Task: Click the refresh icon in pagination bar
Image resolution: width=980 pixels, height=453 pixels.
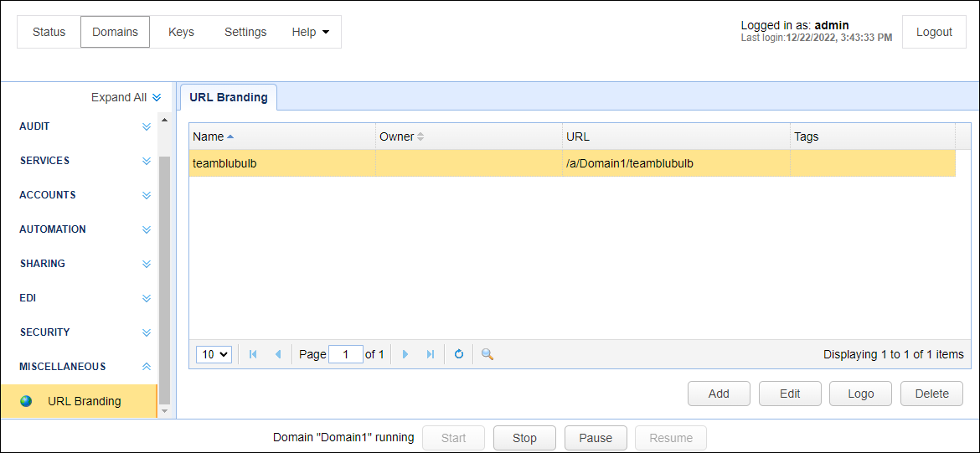Action: pos(459,354)
